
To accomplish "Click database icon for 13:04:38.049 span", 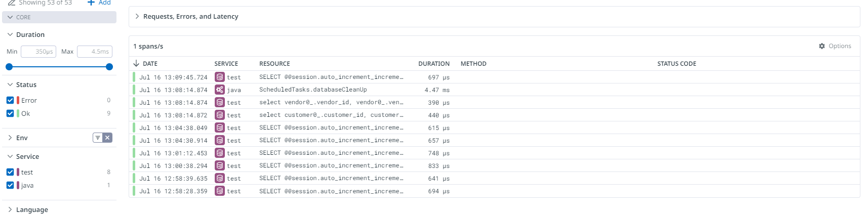I will (x=220, y=127).
